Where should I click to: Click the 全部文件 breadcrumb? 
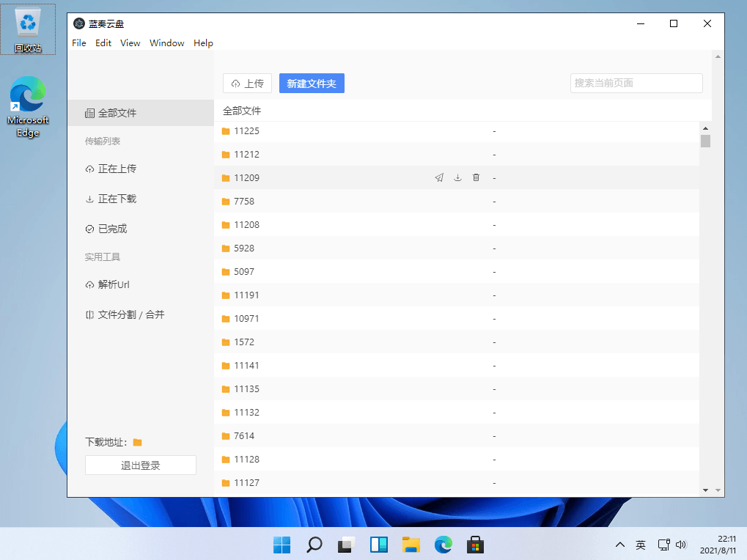point(242,111)
